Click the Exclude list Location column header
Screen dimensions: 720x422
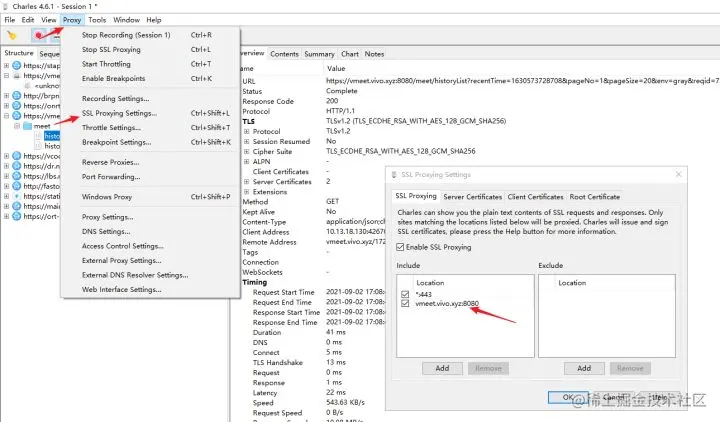point(572,283)
